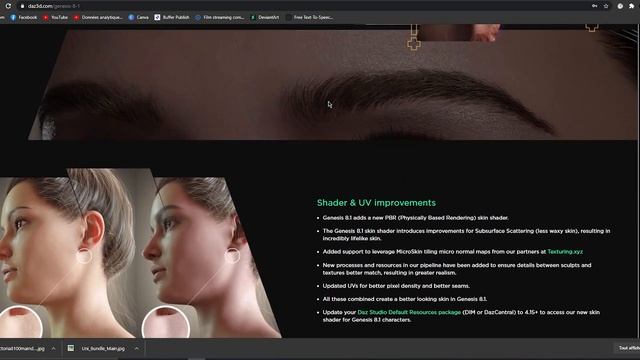Expand options chevron for the first jpg download
Viewport: 640px width, 360px height.
pyautogui.click(x=53, y=349)
